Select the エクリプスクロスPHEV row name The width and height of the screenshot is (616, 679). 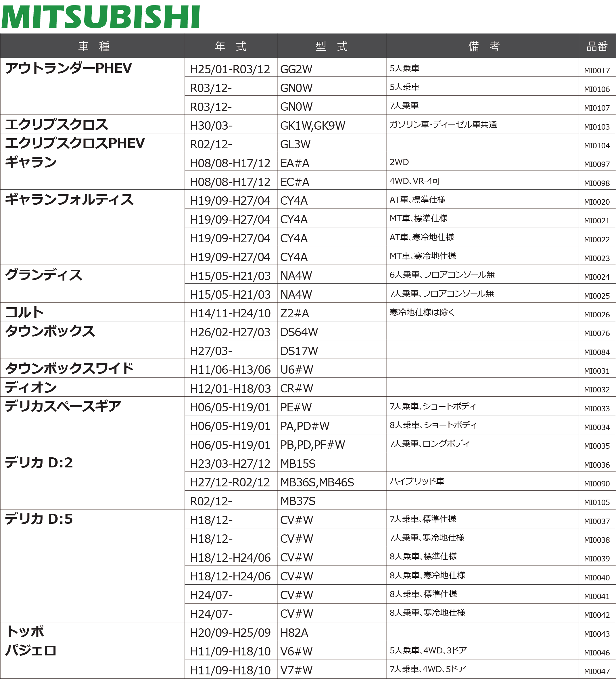[x=75, y=143]
